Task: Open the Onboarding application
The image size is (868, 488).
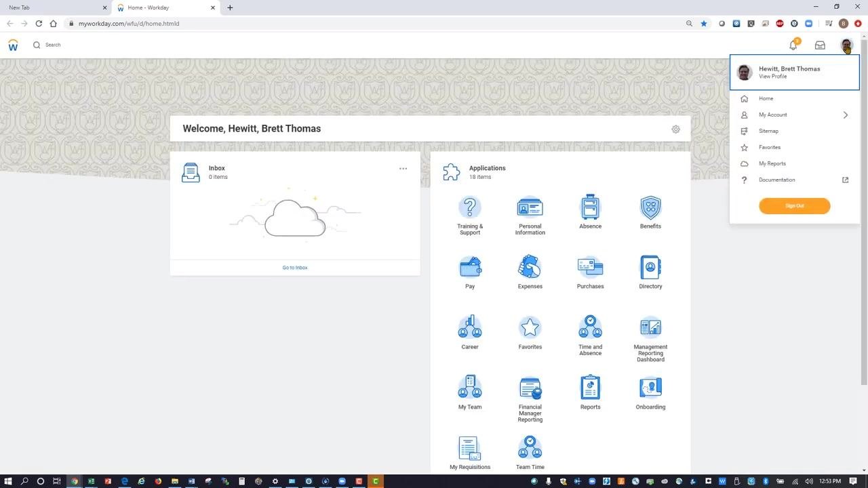Action: point(650,393)
